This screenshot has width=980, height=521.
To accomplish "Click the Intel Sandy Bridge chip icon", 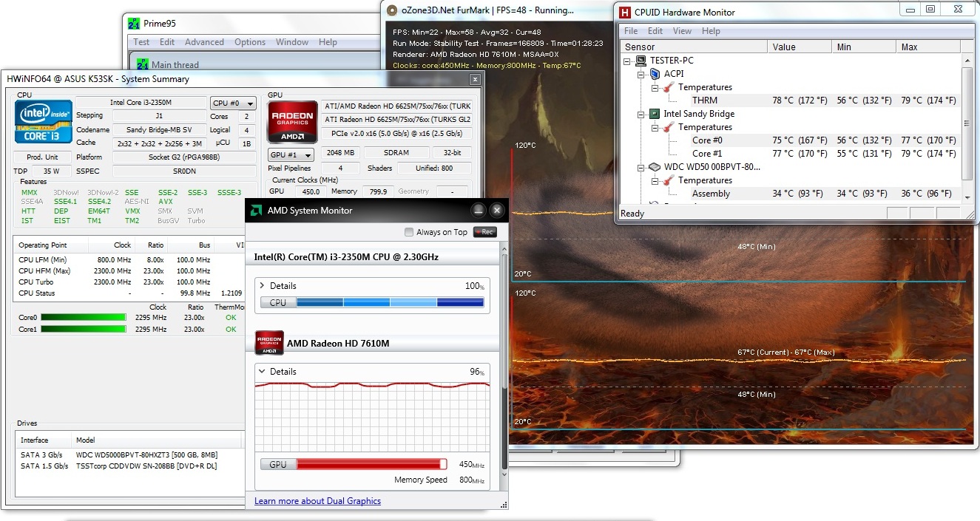I will pos(654,114).
